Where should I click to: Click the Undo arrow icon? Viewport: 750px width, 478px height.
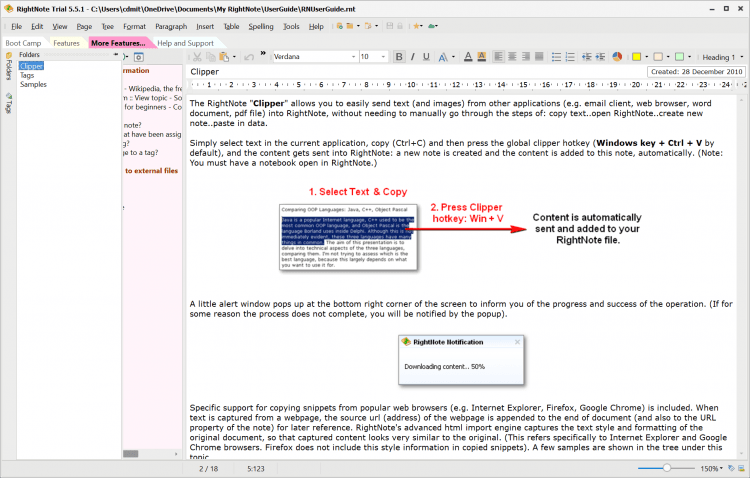point(249,57)
